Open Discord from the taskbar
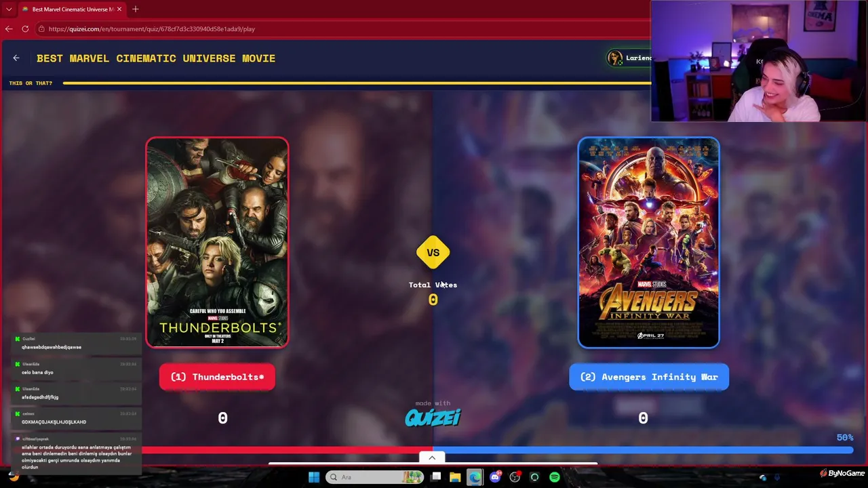 (x=495, y=477)
